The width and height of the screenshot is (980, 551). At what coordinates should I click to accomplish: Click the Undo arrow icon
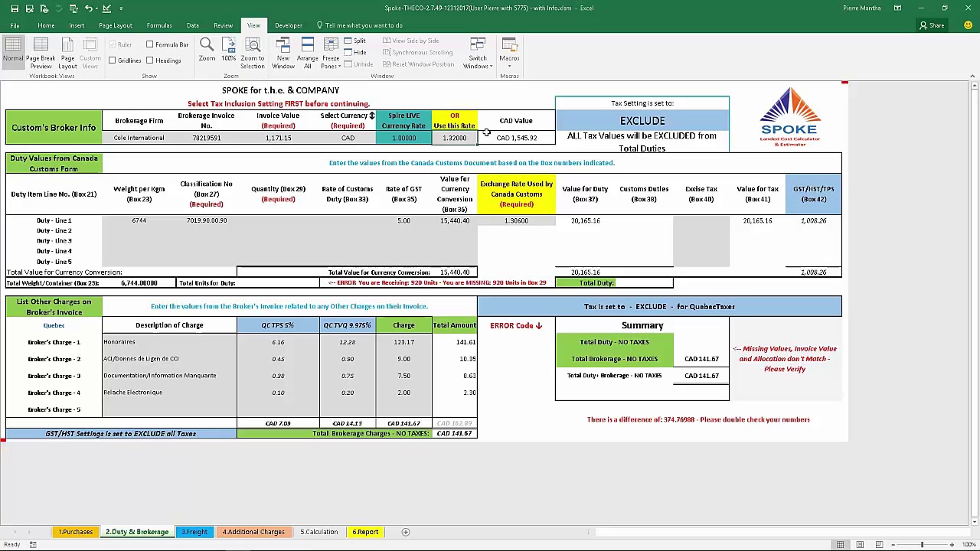pos(88,8)
